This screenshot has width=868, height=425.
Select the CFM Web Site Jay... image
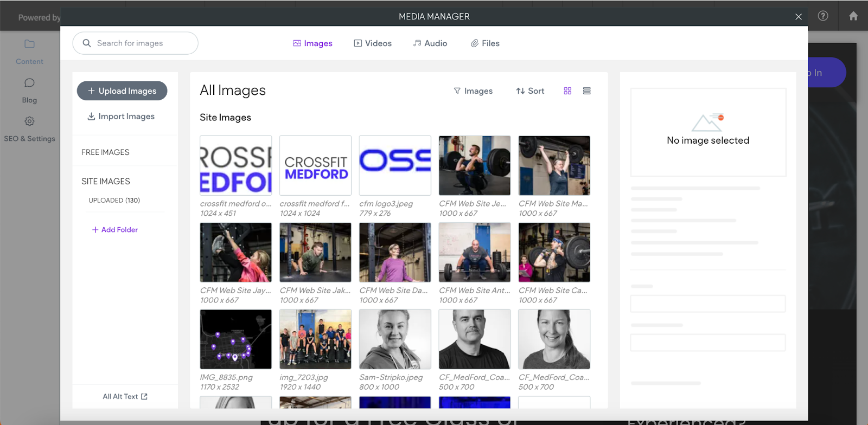coord(236,252)
